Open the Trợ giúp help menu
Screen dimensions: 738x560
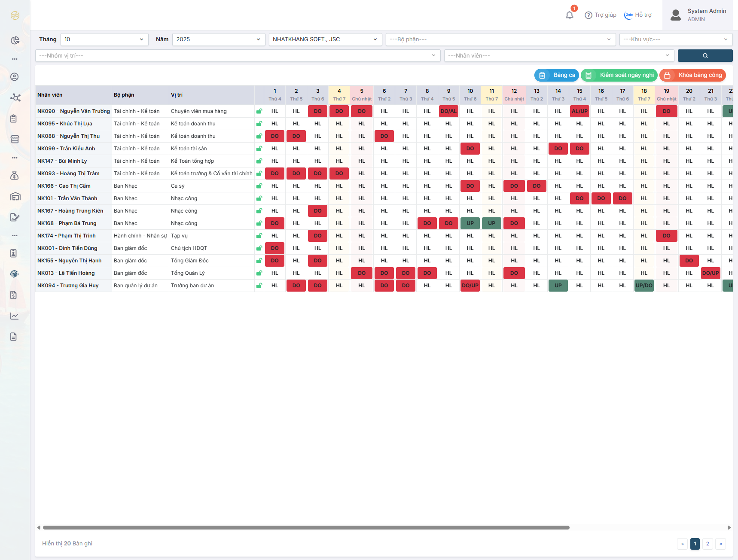601,15
